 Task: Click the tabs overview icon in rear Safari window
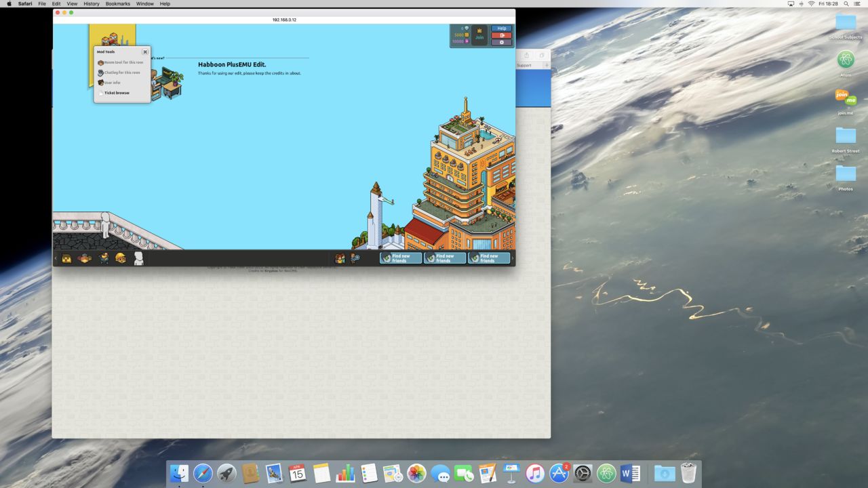[541, 56]
